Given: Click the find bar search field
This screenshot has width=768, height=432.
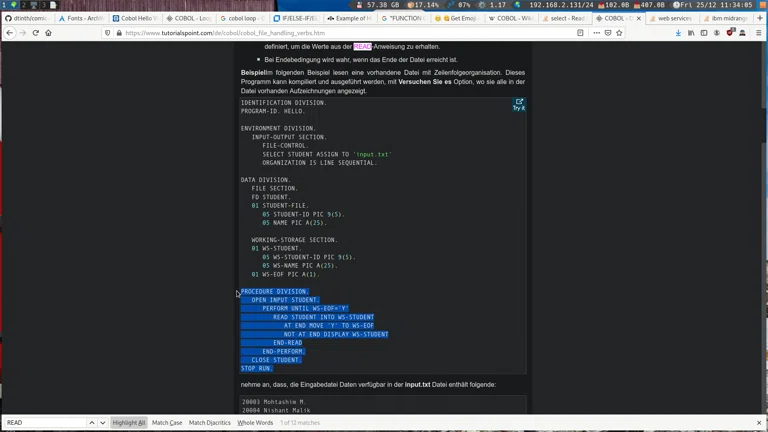Looking at the screenshot, I should tap(45, 423).
